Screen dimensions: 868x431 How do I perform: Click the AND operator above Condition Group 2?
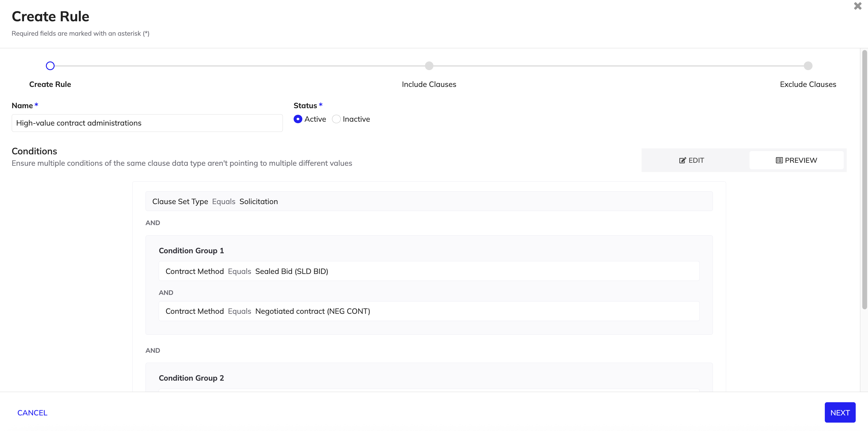[x=153, y=350]
